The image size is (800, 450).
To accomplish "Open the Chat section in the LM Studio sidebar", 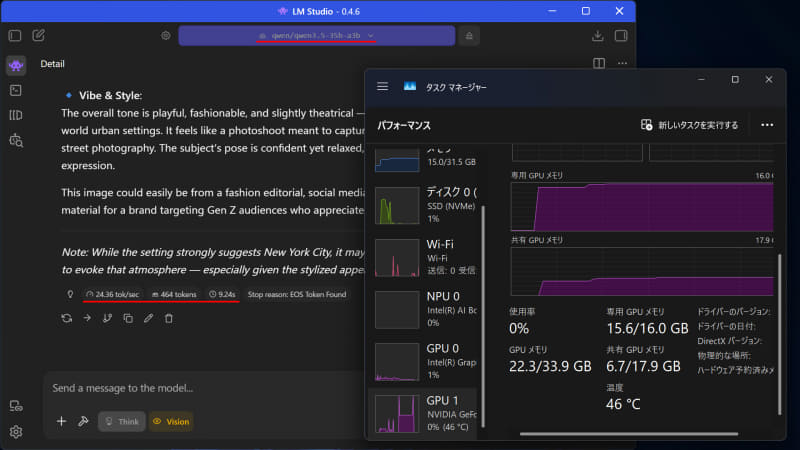I will click(16, 65).
